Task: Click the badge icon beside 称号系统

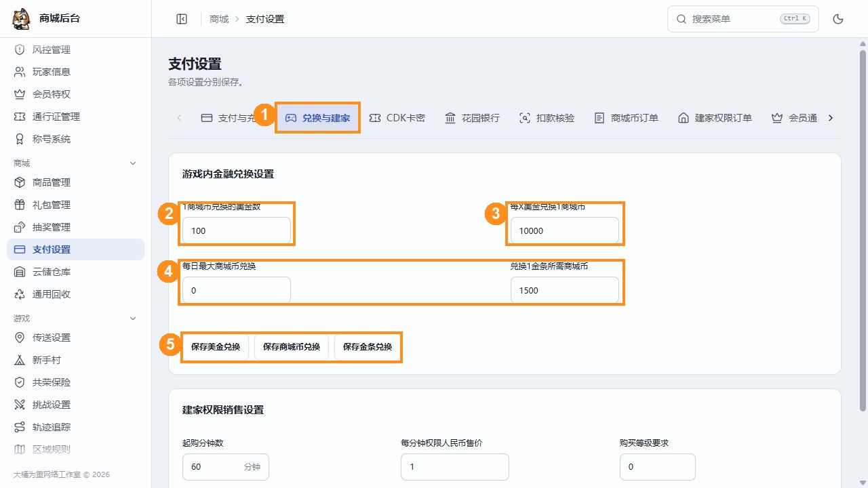Action: click(20, 139)
